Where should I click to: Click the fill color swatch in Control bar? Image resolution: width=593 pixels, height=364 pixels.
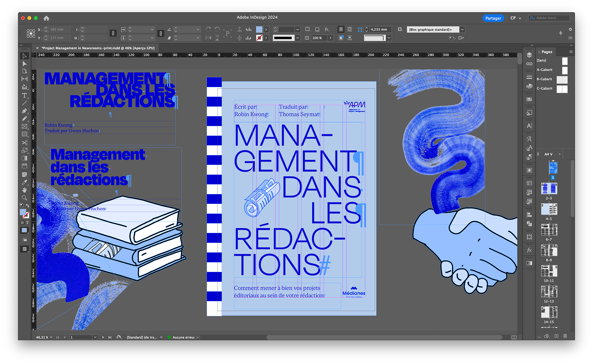tap(259, 29)
